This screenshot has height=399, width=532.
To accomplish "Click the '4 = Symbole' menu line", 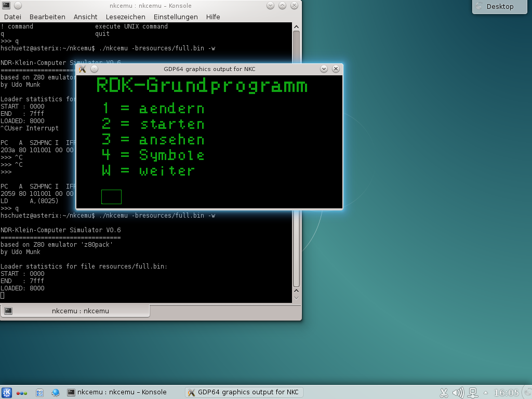I will point(153,155).
